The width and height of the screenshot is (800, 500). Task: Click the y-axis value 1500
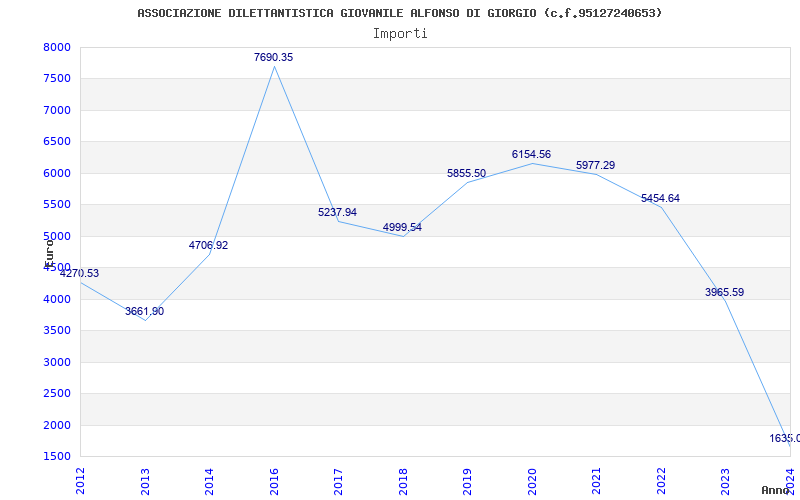coord(57,457)
